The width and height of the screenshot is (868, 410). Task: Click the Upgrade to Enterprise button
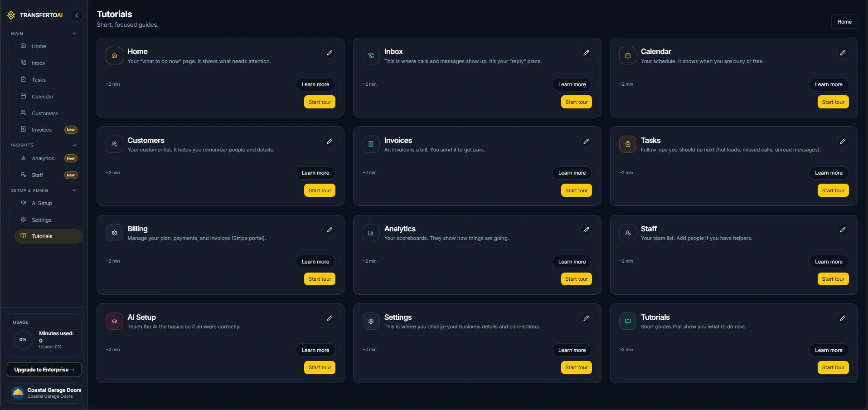44,370
